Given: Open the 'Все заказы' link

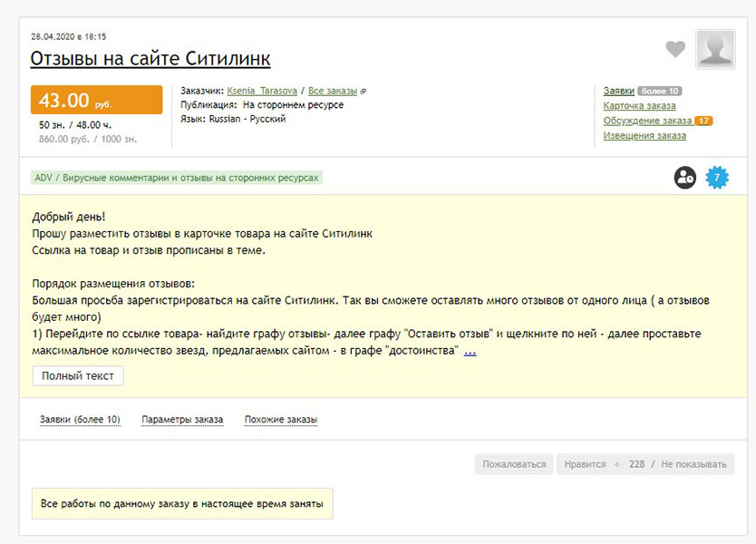Looking at the screenshot, I should tap(333, 92).
